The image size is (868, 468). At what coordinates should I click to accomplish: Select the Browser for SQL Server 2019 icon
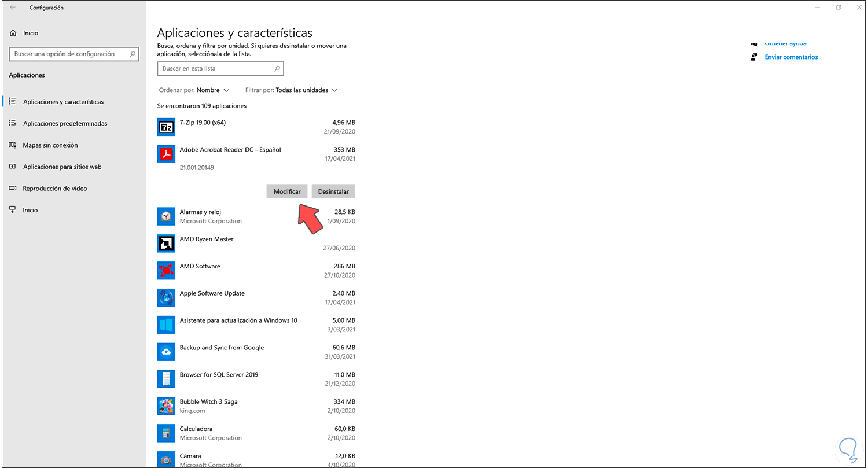[166, 379]
